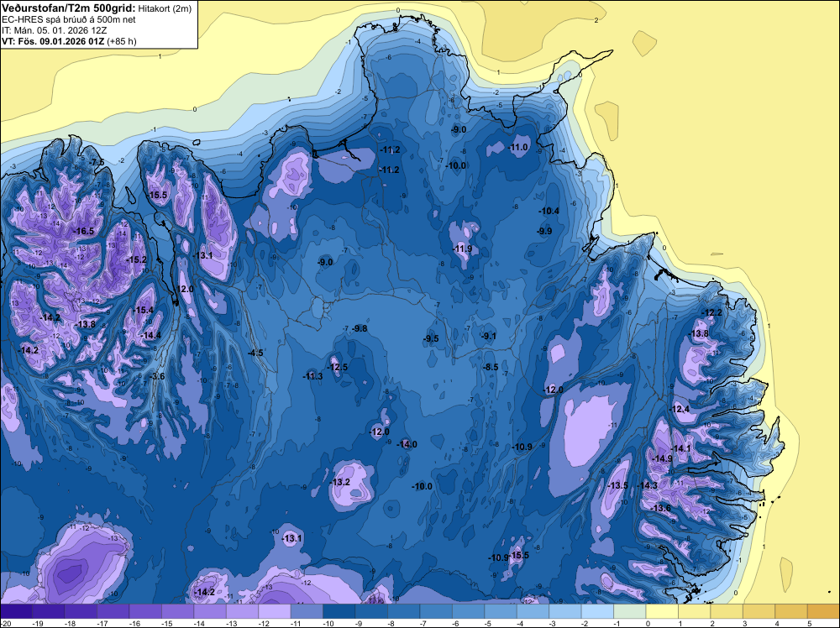The width and height of the screenshot is (840, 628).
Task: Select darkest purple legend swatch left of -19
Action: point(16,611)
